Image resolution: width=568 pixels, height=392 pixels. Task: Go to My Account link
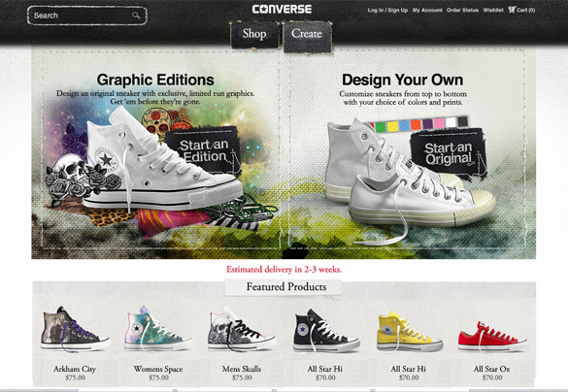(x=427, y=10)
